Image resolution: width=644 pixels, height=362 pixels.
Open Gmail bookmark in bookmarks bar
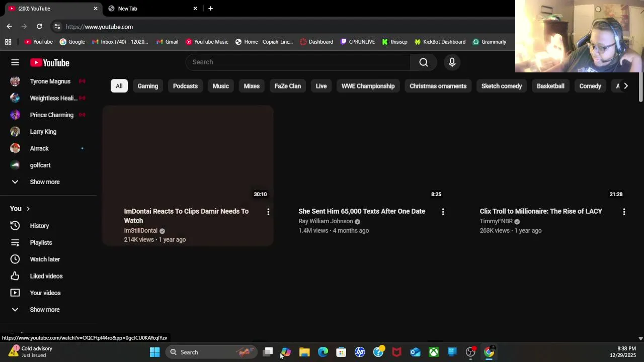coord(167,42)
